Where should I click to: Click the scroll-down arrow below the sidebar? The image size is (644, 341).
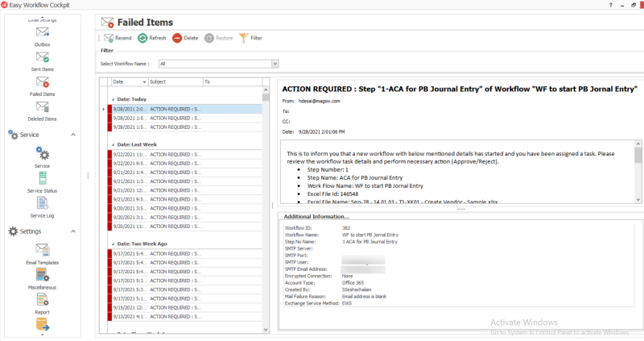43,335
